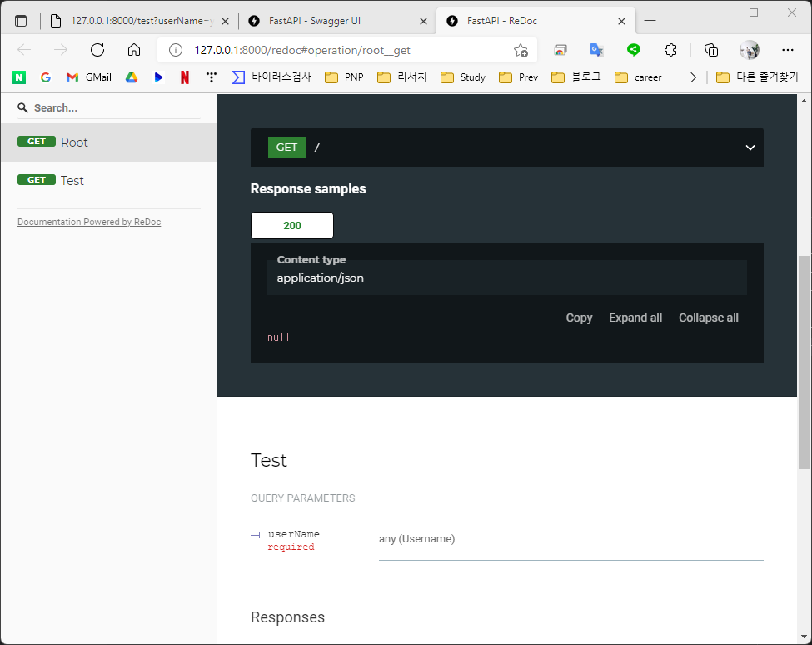
Task: Click the browser profile avatar
Action: pos(749,50)
